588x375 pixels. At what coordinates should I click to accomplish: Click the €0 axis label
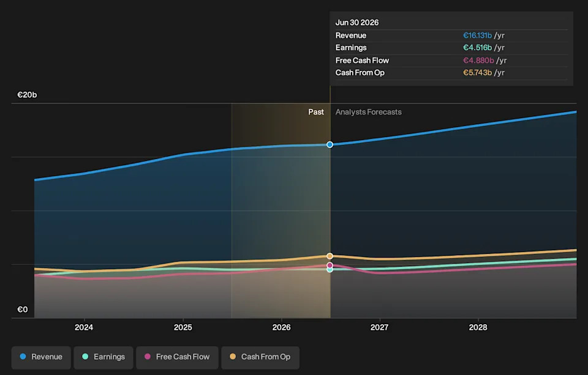[x=23, y=310]
